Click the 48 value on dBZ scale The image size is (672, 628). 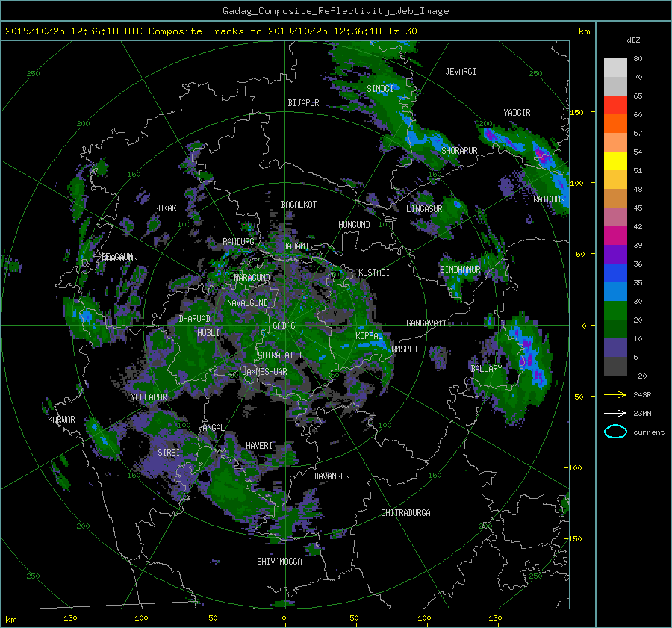638,190
